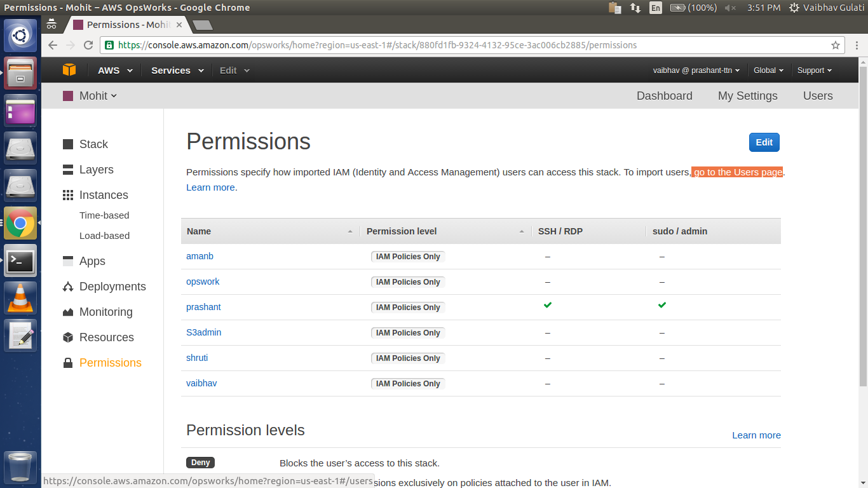Open the AWS dropdown menu
868x488 pixels.
(115, 71)
